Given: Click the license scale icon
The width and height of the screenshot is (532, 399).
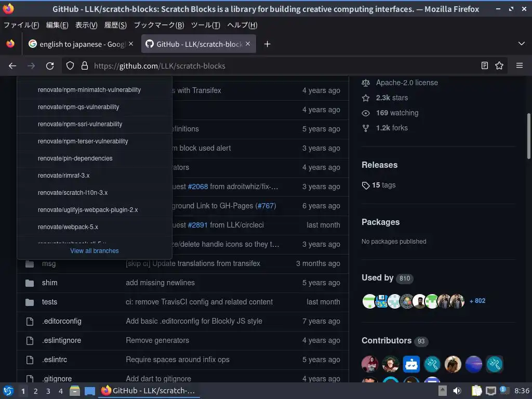Looking at the screenshot, I should tap(365, 83).
